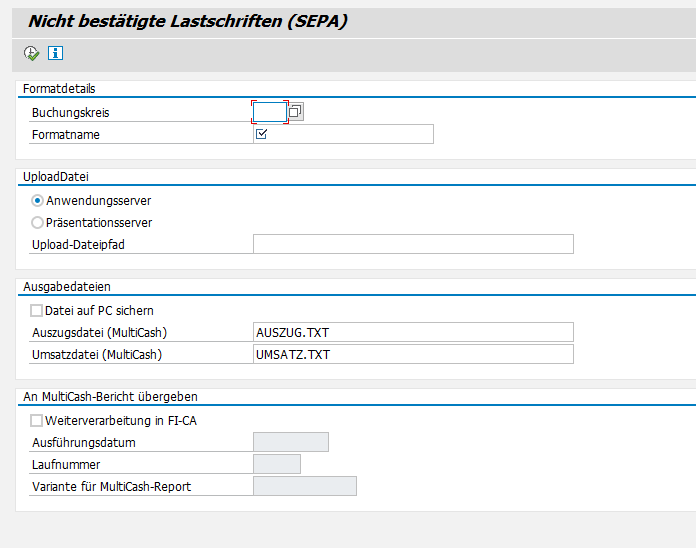Select the Präsentationsserver radio button
Screen dimensions: 696x548
pos(38,223)
